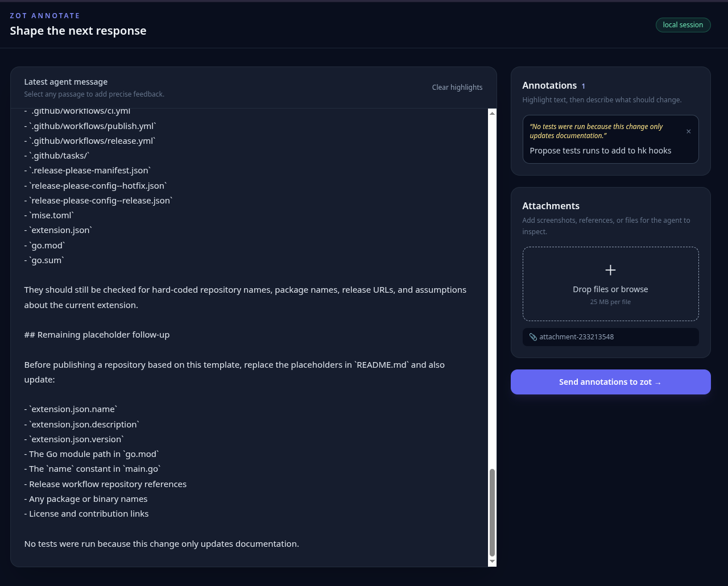
Task: Click the `.github/tasks/` list line
Action: tap(57, 156)
